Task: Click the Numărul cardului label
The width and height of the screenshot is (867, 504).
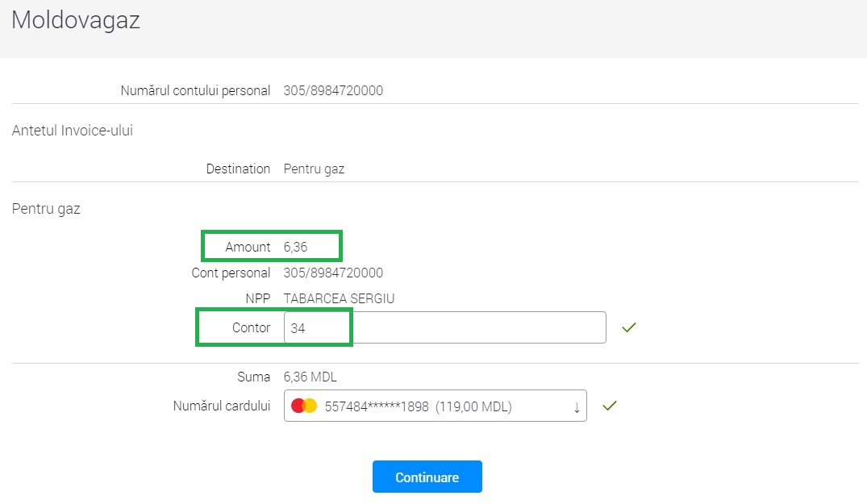Action: [x=222, y=406]
